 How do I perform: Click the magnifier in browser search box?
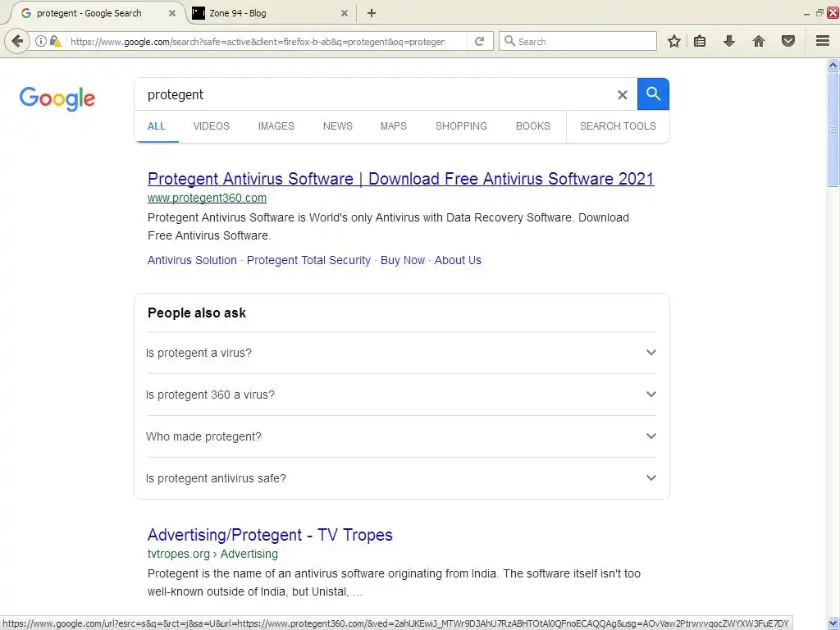[x=510, y=41]
